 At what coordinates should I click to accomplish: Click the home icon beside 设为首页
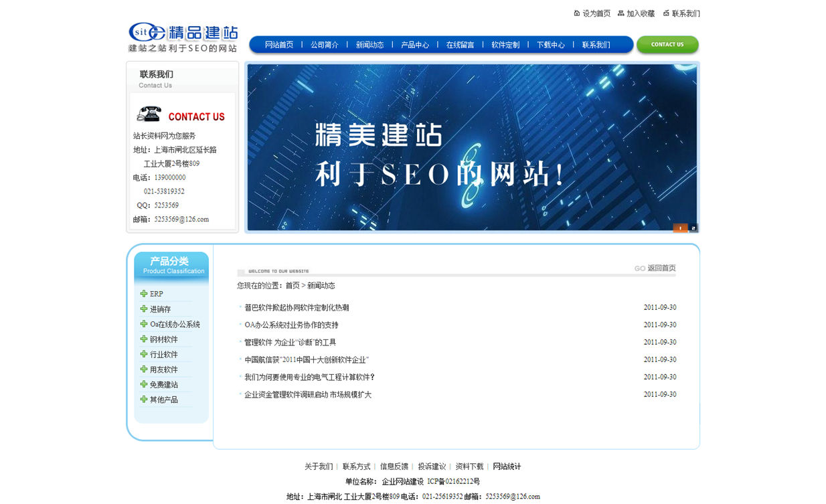[577, 13]
